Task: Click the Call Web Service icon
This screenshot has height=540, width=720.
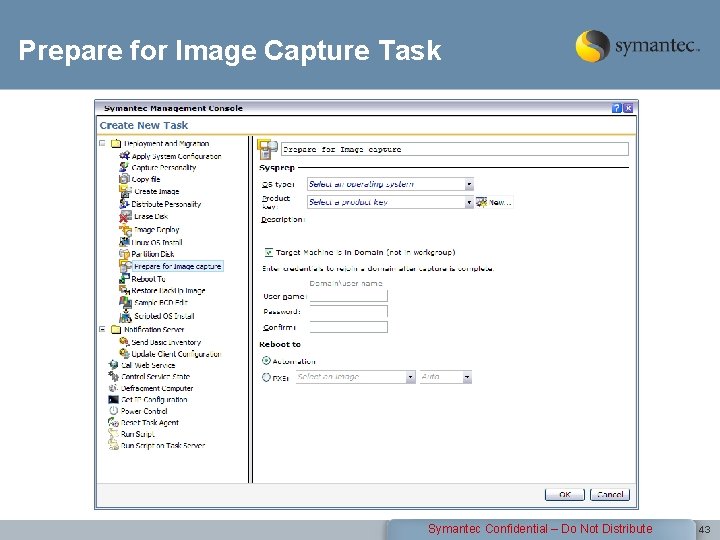Action: (x=113, y=365)
